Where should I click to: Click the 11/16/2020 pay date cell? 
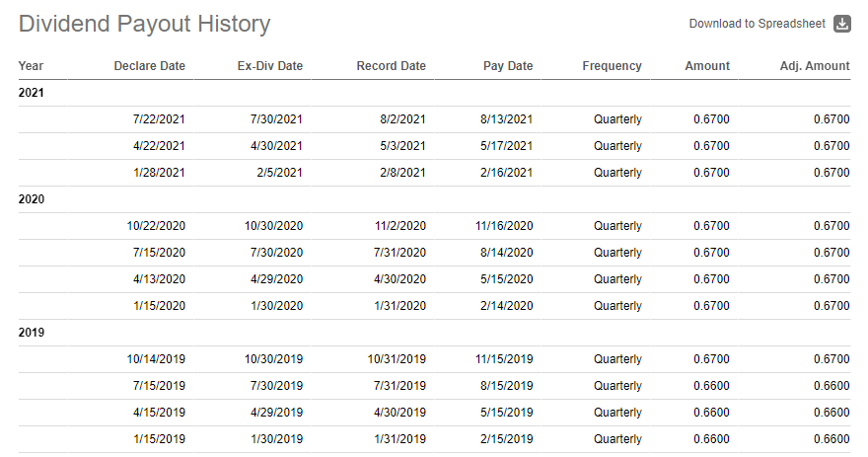[x=504, y=226]
